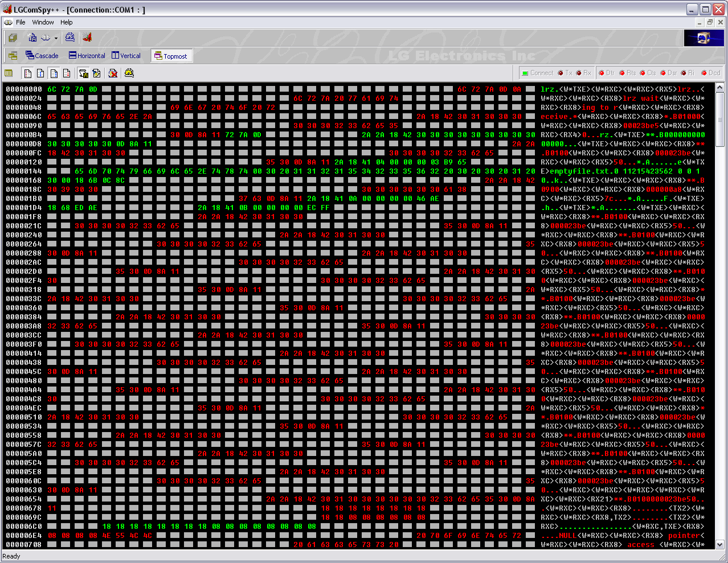This screenshot has height=563, width=728.
Task: Click the document icon with red down arrow
Action: point(67,73)
